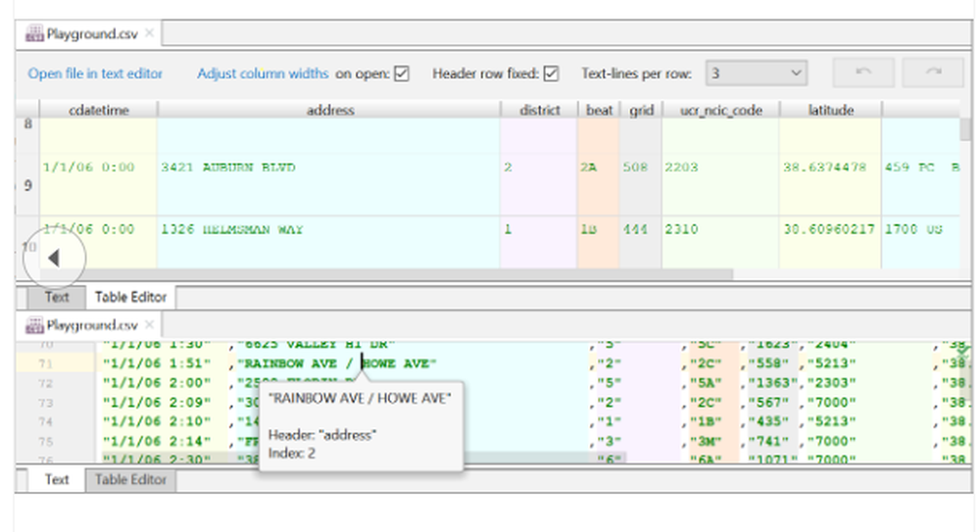Click the Adjust column widths link

263,73
